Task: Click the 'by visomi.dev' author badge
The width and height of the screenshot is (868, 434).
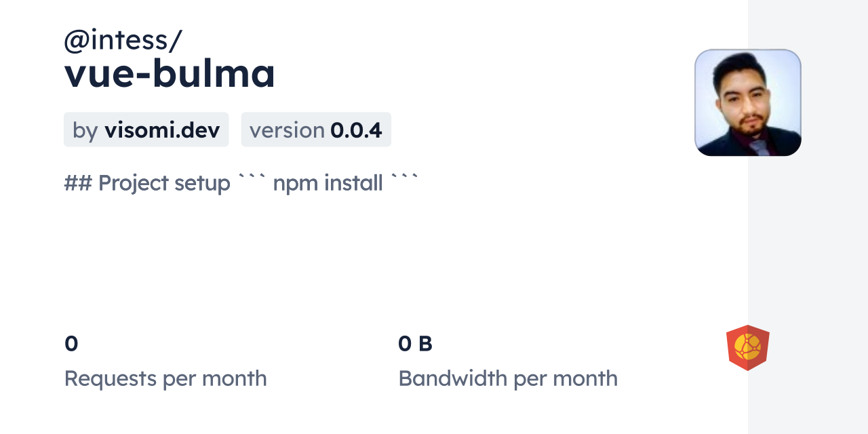Action: [x=146, y=130]
